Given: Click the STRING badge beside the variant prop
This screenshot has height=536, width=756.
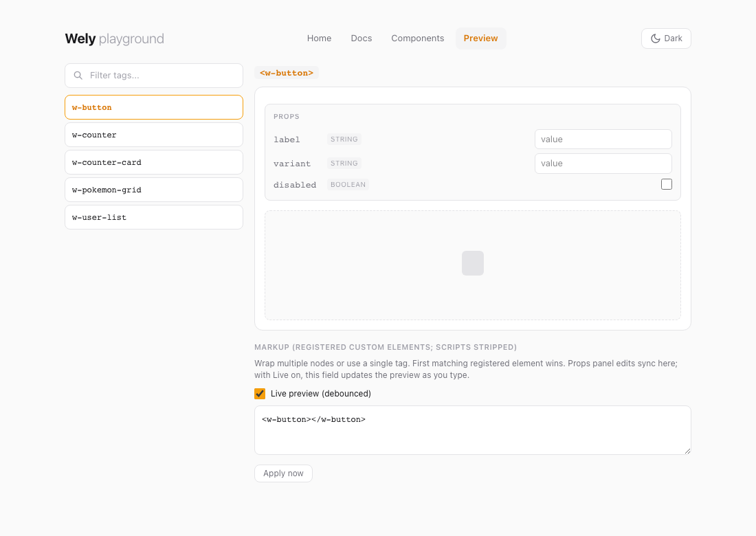Looking at the screenshot, I should point(344,163).
